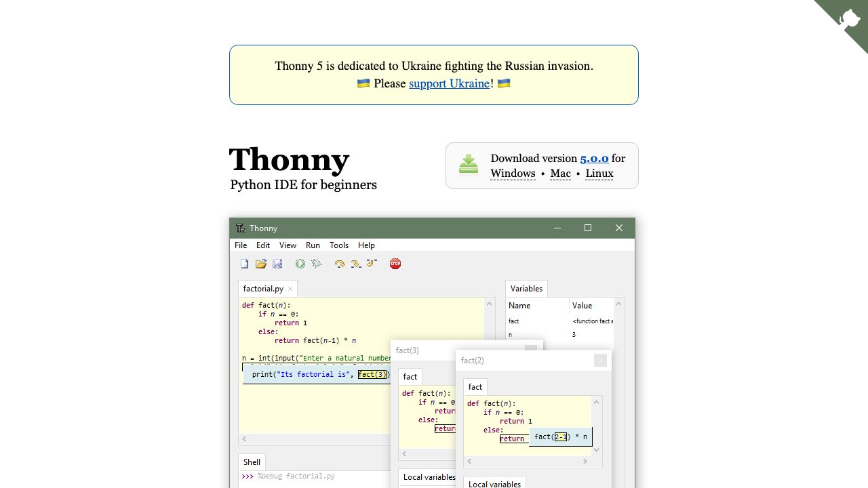Click the Step into debugger icon
The height and width of the screenshot is (488, 868).
coord(355,264)
